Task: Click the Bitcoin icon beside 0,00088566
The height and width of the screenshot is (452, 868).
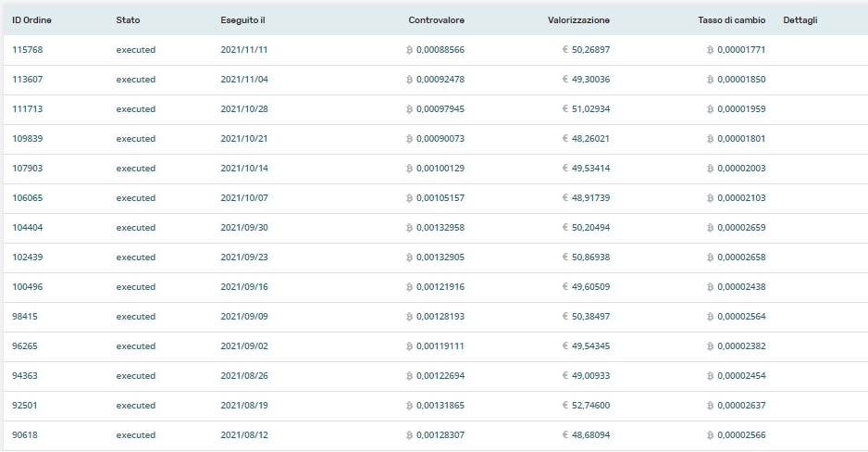Action: tap(409, 50)
